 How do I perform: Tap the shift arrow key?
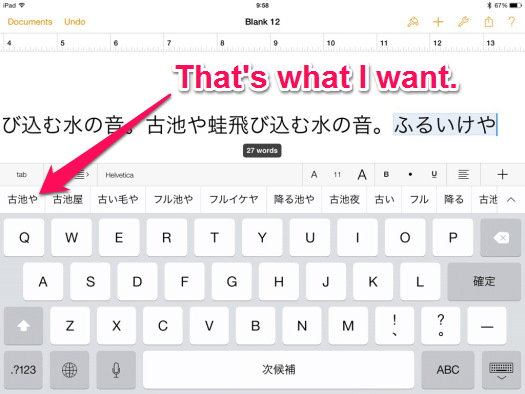[x=23, y=326]
